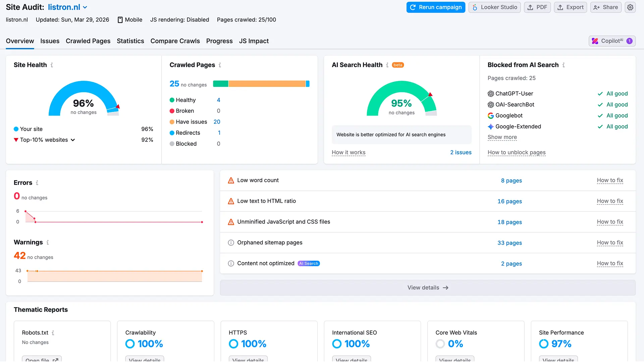This screenshot has width=644, height=362.
Task: Click the warning triangle beside Low word count
Action: pyautogui.click(x=231, y=180)
